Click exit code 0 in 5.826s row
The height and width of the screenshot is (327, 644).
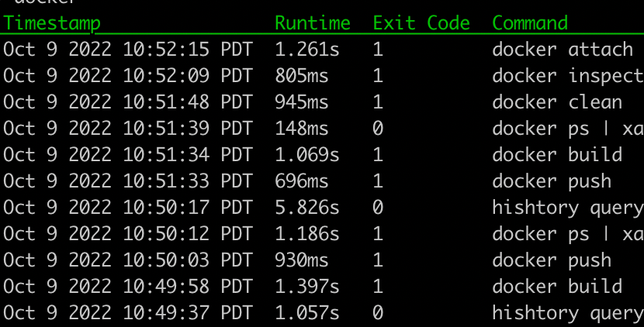pyautogui.click(x=378, y=207)
